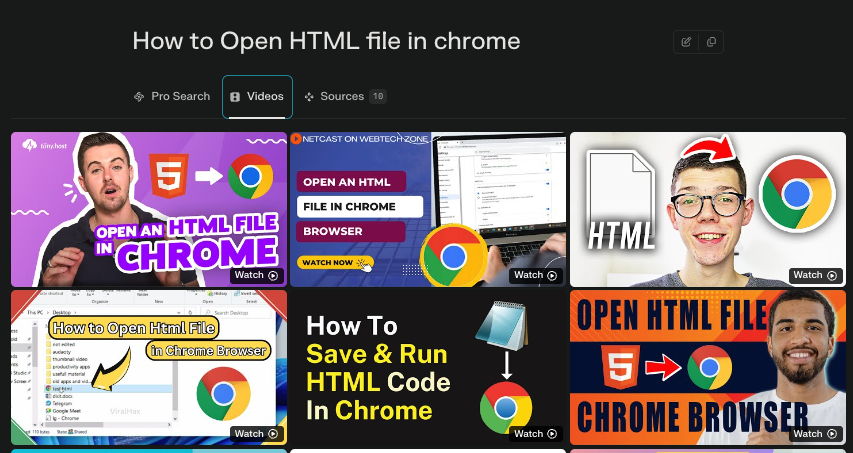Watch the tiny.host Open HTML video

[257, 275]
